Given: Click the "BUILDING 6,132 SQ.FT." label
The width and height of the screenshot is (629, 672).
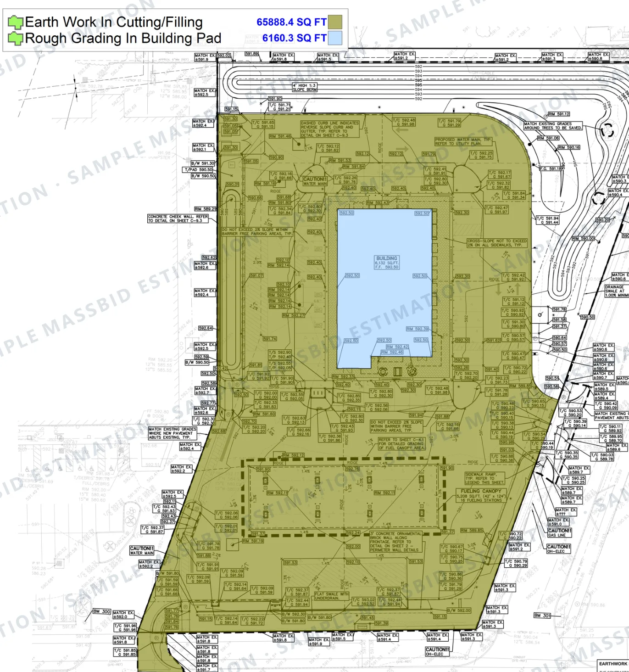Looking at the screenshot, I should click(x=387, y=263).
